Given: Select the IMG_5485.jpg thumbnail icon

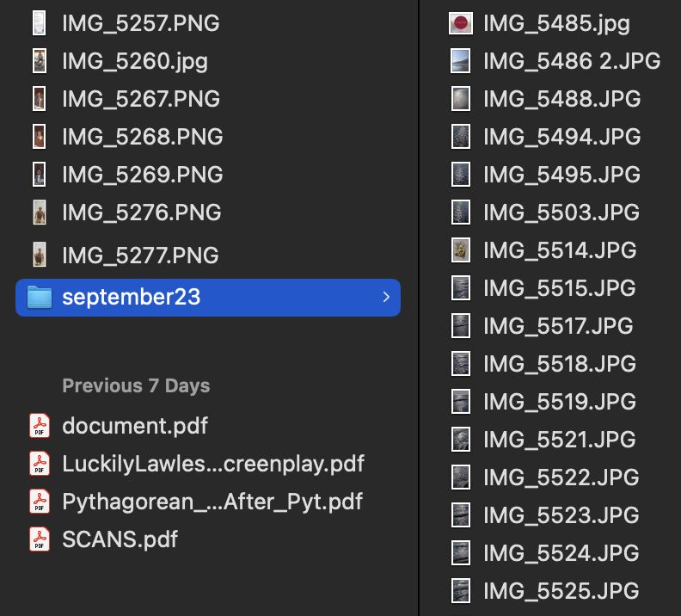Looking at the screenshot, I should click(462, 23).
